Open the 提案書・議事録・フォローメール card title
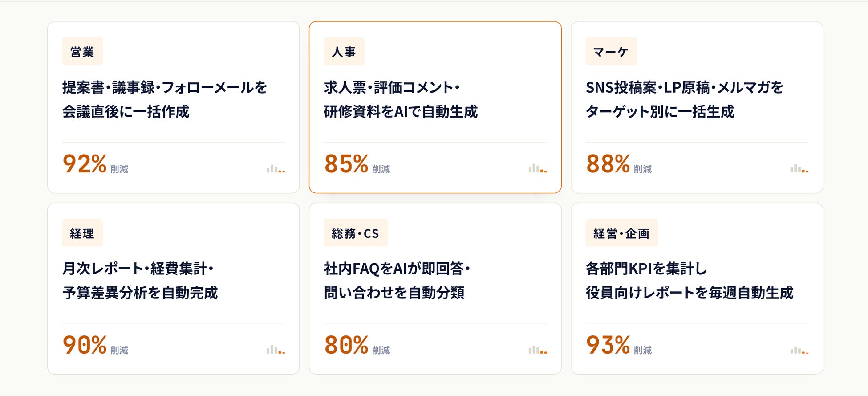The height and width of the screenshot is (396, 868). [165, 99]
